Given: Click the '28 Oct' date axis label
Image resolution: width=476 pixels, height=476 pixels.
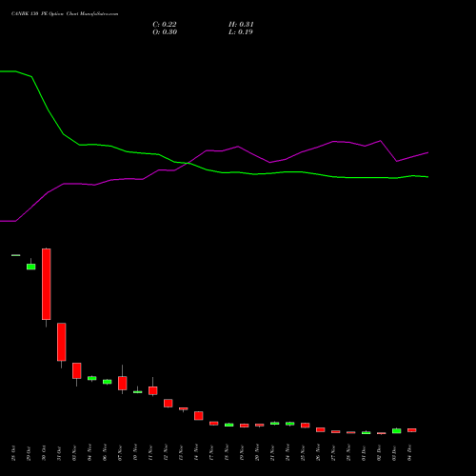Looking at the screenshot, I should point(13,453).
